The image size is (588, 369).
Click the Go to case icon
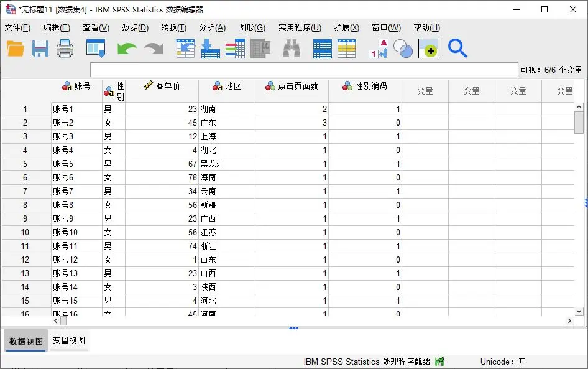[185, 49]
